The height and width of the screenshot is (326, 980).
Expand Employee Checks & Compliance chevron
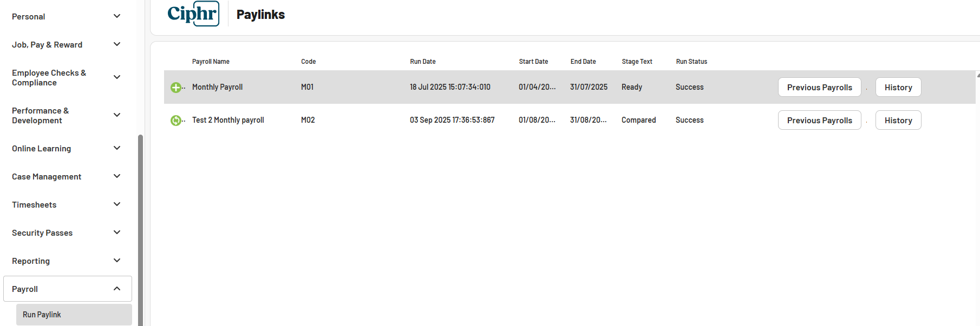pos(117,77)
